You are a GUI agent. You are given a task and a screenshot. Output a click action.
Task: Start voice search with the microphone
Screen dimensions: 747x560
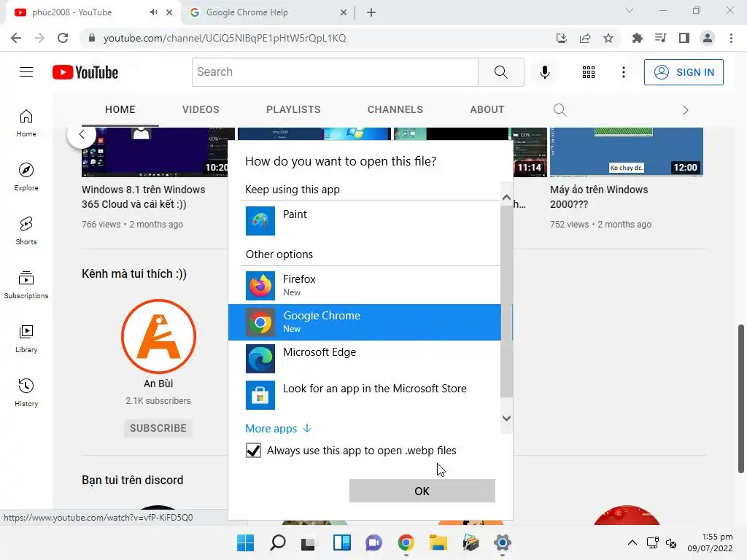click(x=544, y=72)
